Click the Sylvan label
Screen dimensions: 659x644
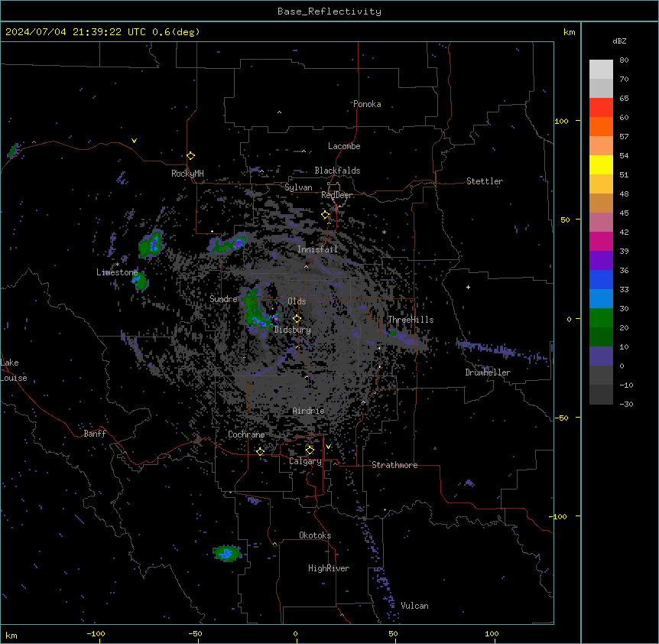298,187
